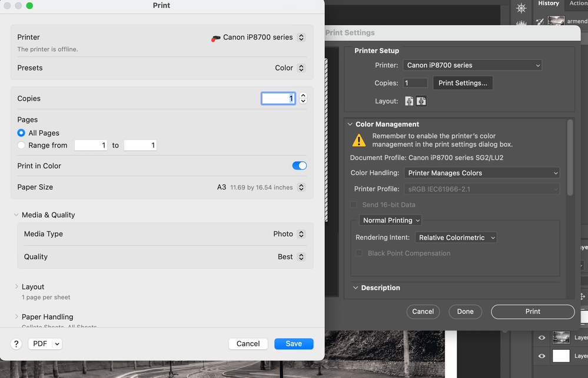Hide the upper layer using eye icon
This screenshot has width=588, height=378.
pyautogui.click(x=542, y=337)
